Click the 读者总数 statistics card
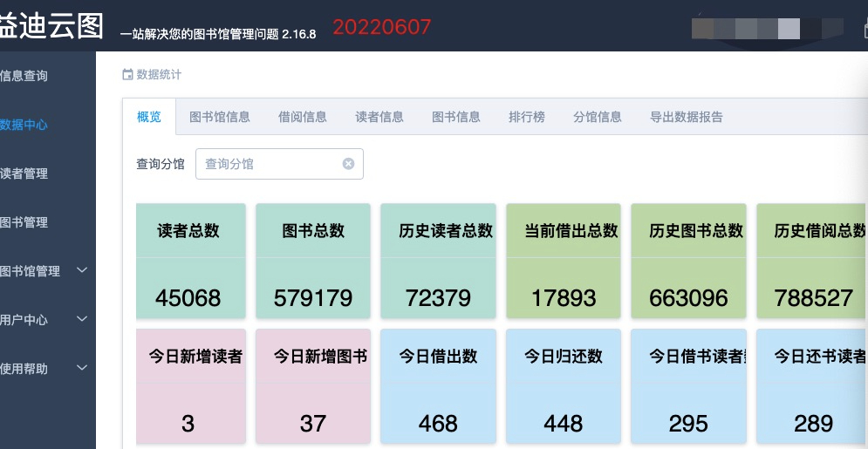 [188, 262]
